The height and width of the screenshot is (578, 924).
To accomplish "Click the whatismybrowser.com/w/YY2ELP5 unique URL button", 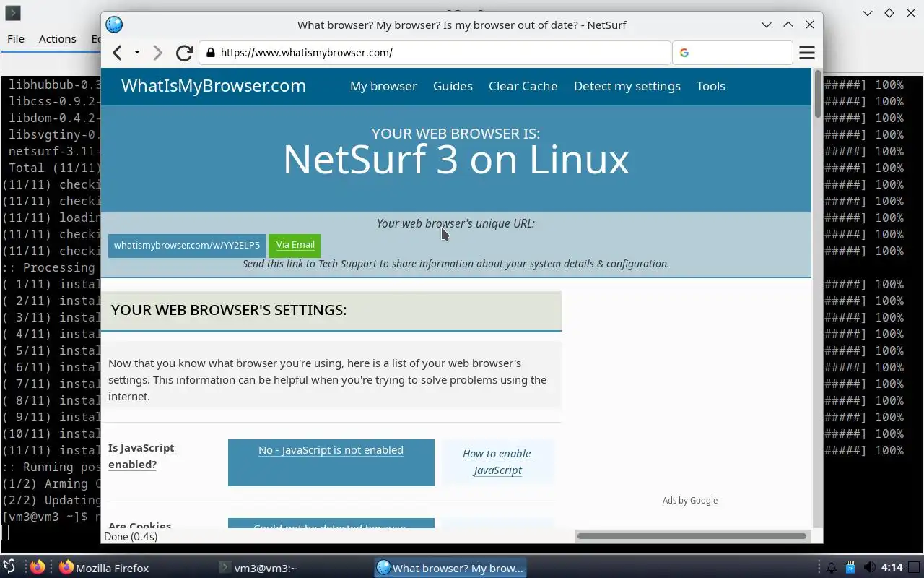I will click(x=187, y=245).
